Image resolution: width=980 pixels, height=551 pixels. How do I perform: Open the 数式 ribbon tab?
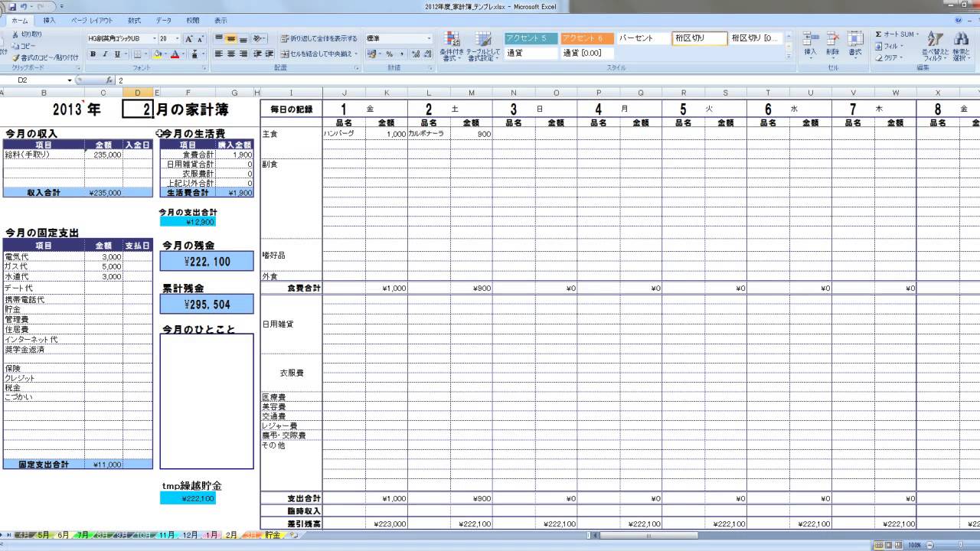(134, 21)
